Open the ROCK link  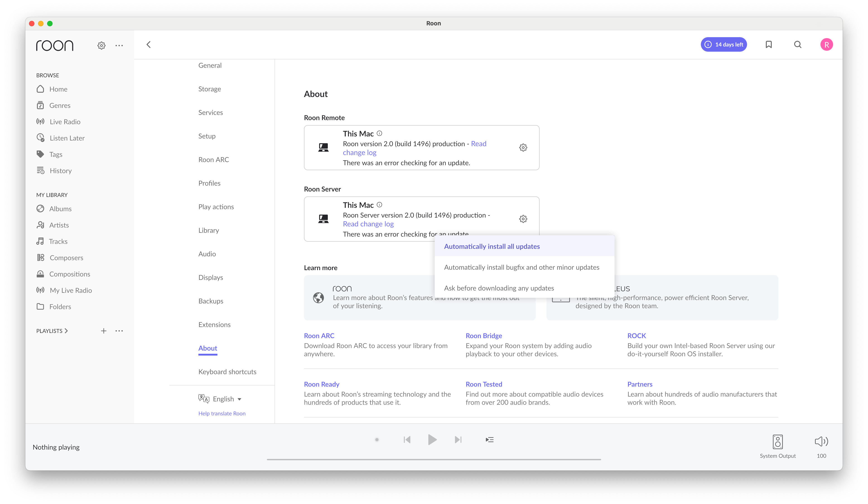636,336
